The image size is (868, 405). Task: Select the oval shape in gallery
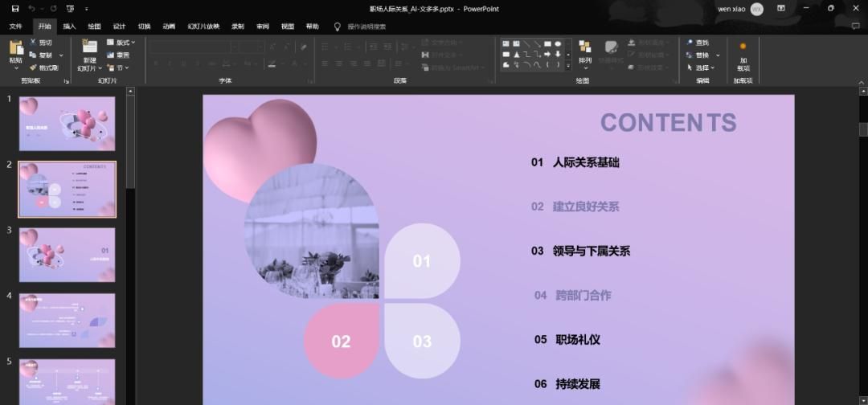click(558, 43)
